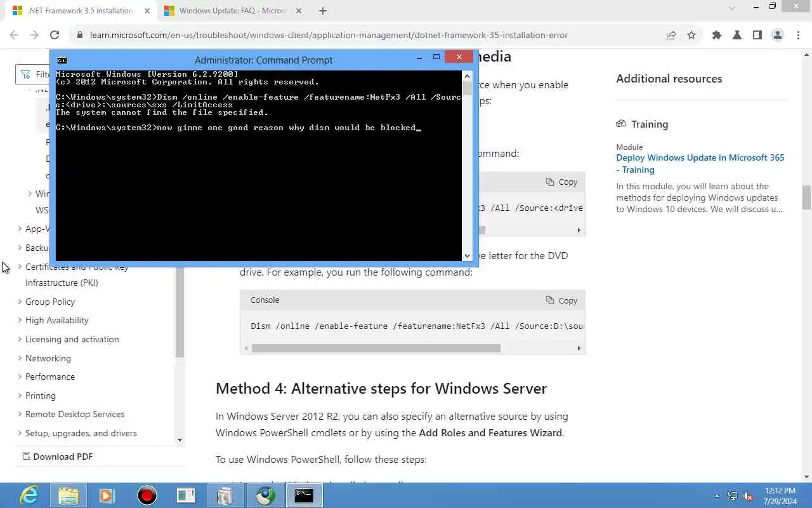Go back to previous page
Viewport: 812px width, 508px height.
(14, 35)
